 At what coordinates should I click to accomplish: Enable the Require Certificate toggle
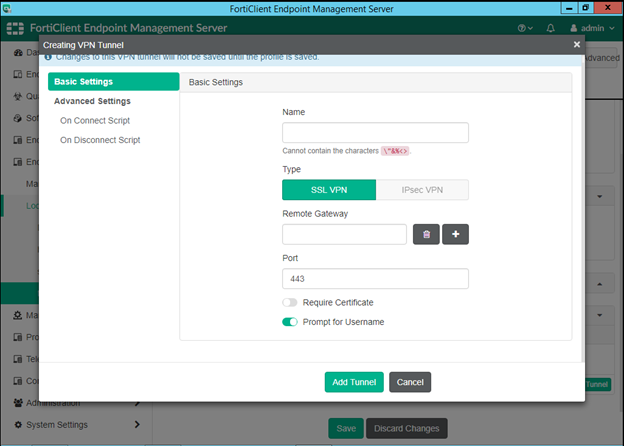pos(290,302)
